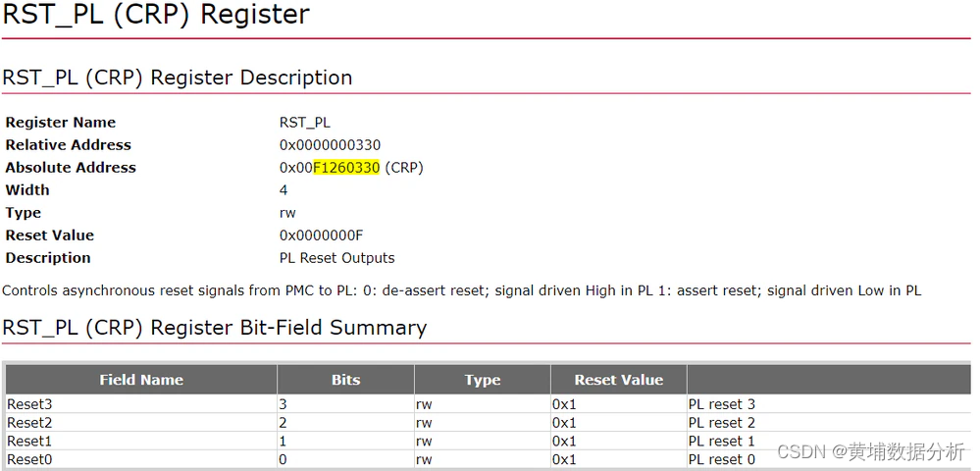Click the 'RST_PL (CRP) Register Description' heading
Viewport: 980px width, 471px height.
178,78
